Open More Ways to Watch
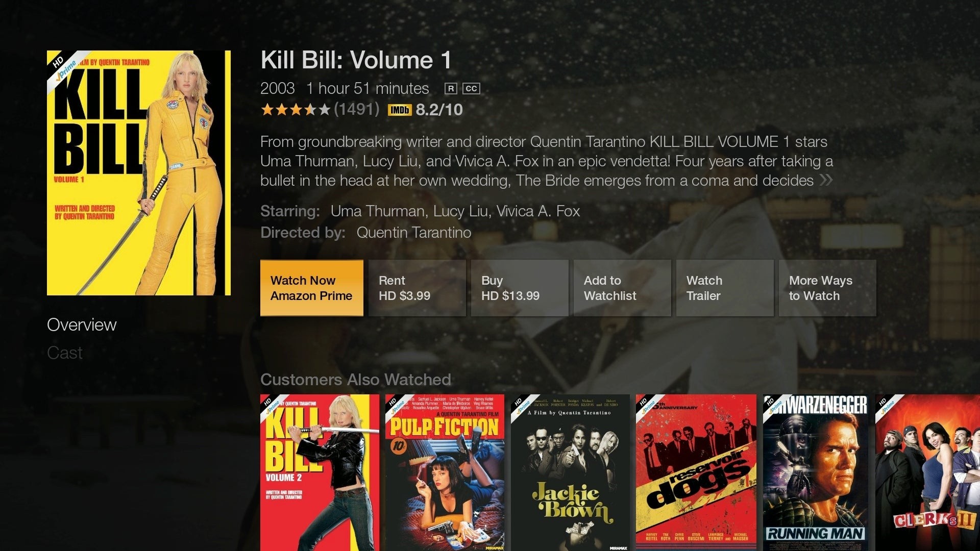The width and height of the screenshot is (980, 551). 827,288
